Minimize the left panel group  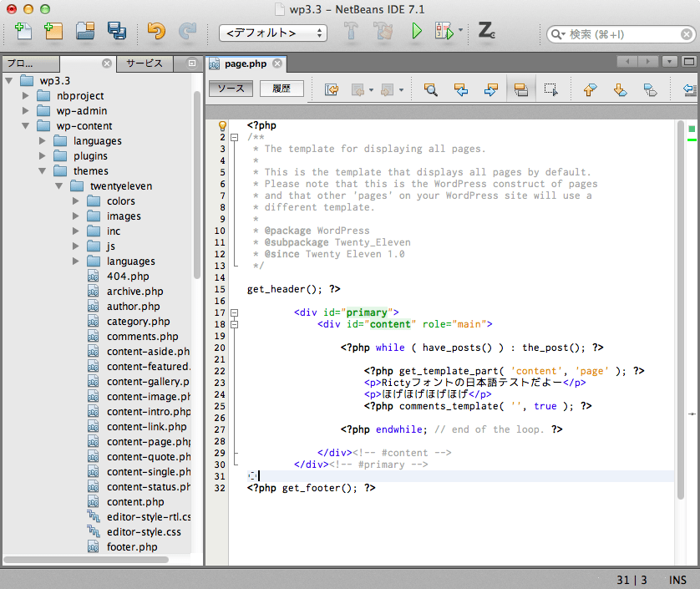pyautogui.click(x=192, y=63)
